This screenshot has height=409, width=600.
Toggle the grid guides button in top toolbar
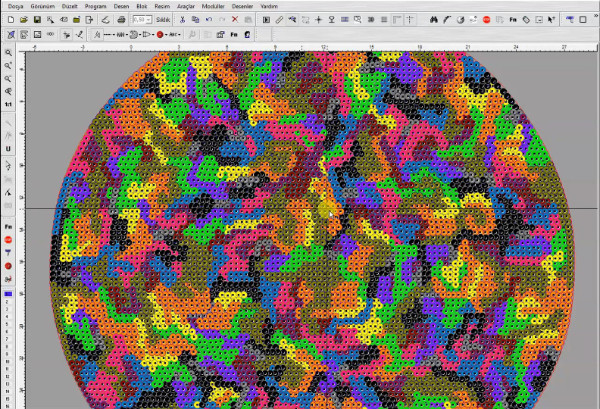tap(397, 20)
